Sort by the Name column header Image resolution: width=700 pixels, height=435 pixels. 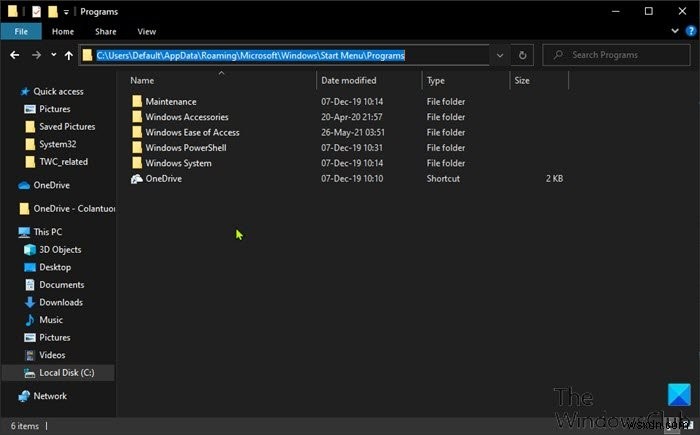tap(142, 80)
